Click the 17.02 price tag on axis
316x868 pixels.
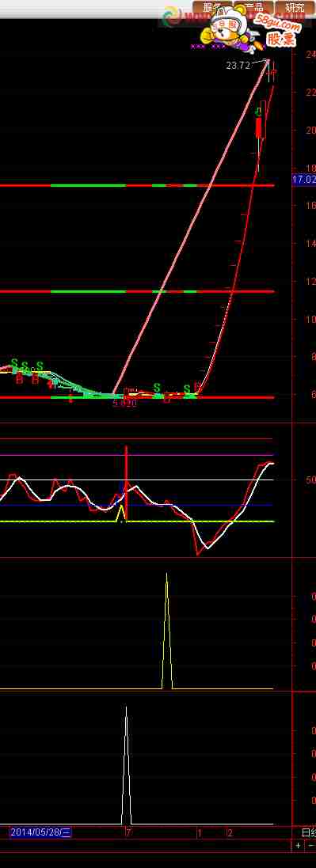[x=304, y=180]
